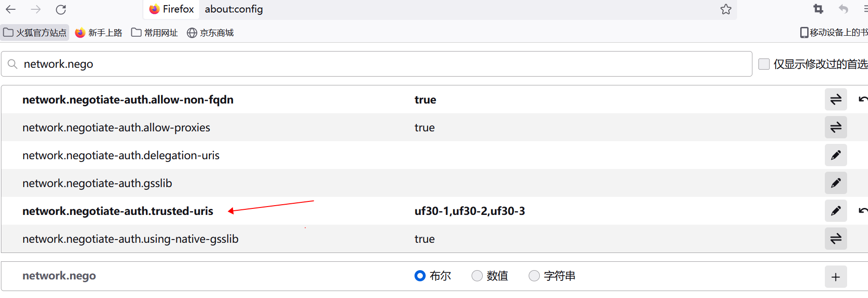This screenshot has height=298, width=868.
Task: Go forward to the next page
Action: 36,9
